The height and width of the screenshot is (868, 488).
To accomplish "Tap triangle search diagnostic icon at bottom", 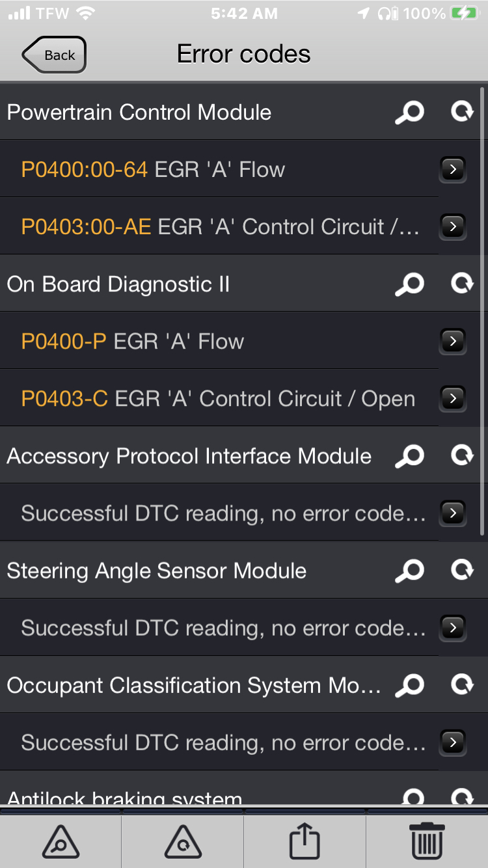I will coord(61,841).
